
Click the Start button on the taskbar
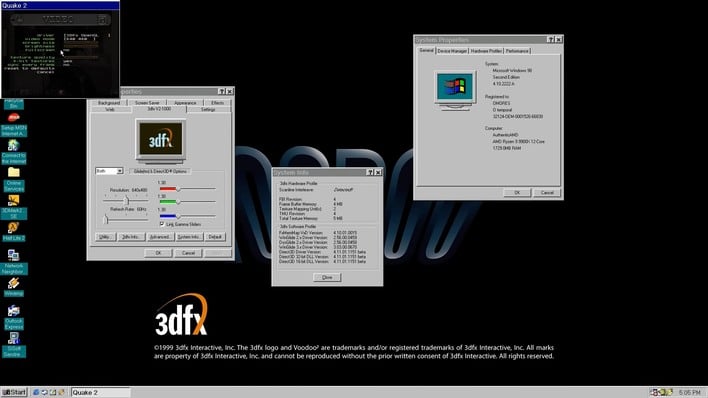tap(14, 392)
